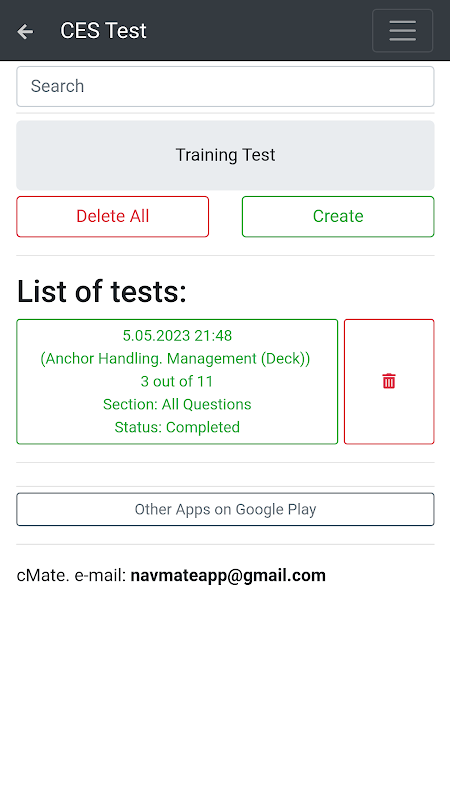Click the Status: Completed label
450x800 pixels.
pos(177,427)
